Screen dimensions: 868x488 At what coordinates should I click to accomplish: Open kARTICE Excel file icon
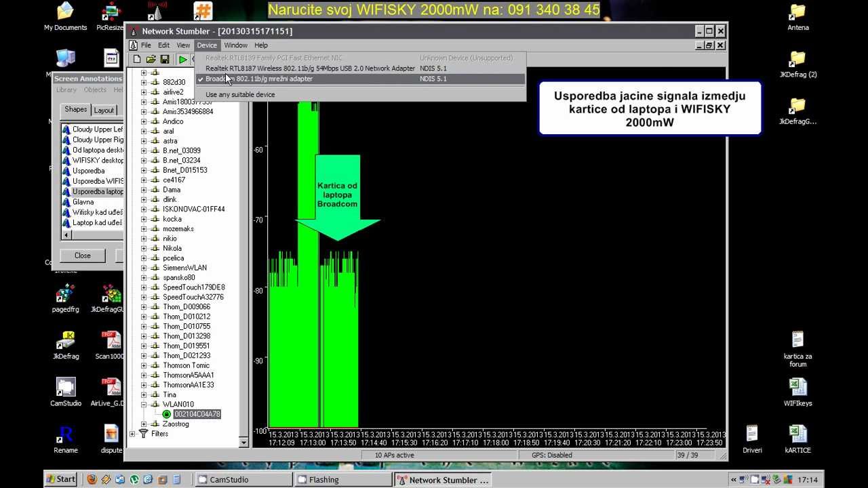point(797,439)
